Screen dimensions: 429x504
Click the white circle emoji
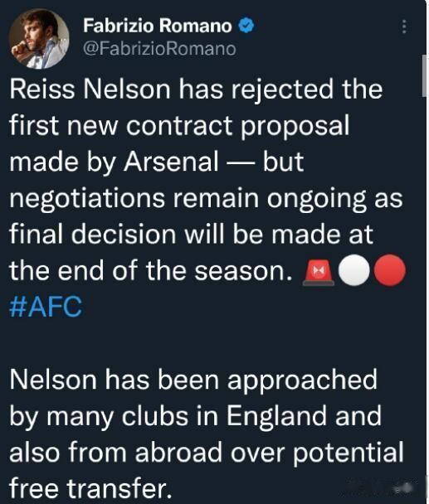click(354, 270)
